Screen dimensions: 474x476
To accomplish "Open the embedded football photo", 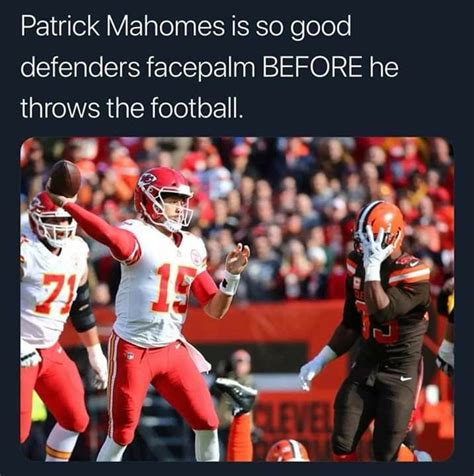I will [237, 299].
